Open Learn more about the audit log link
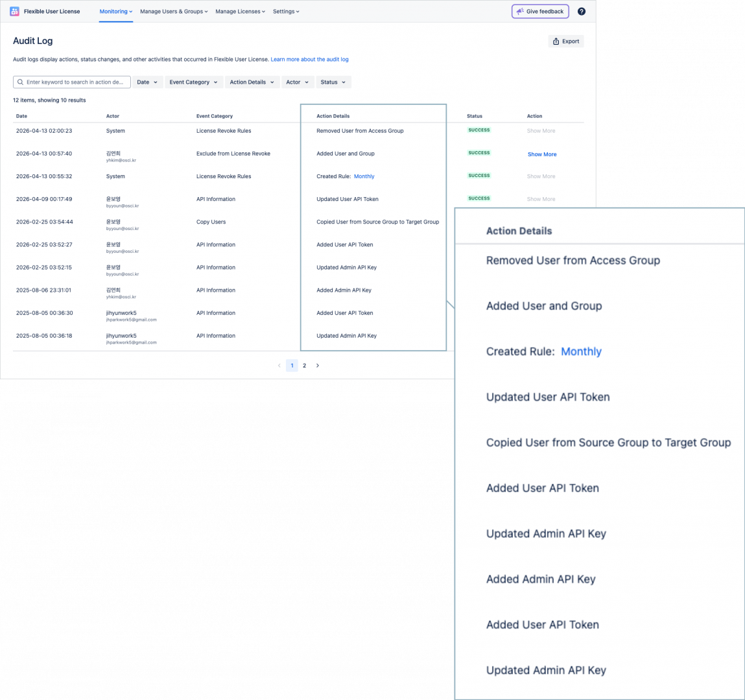The width and height of the screenshot is (745, 700). (309, 60)
